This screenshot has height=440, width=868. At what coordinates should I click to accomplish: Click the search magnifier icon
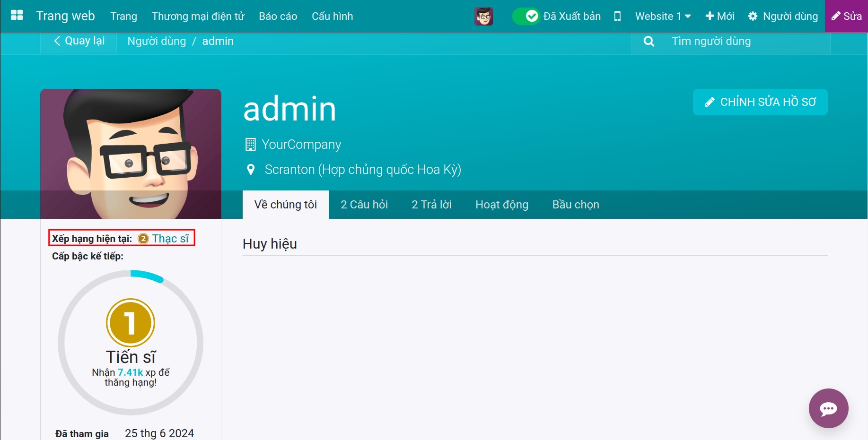pyautogui.click(x=649, y=42)
